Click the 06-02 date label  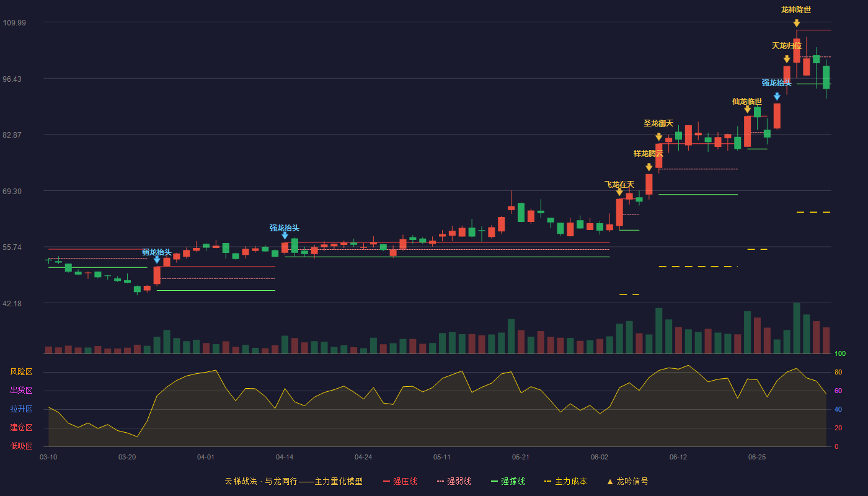(600, 457)
